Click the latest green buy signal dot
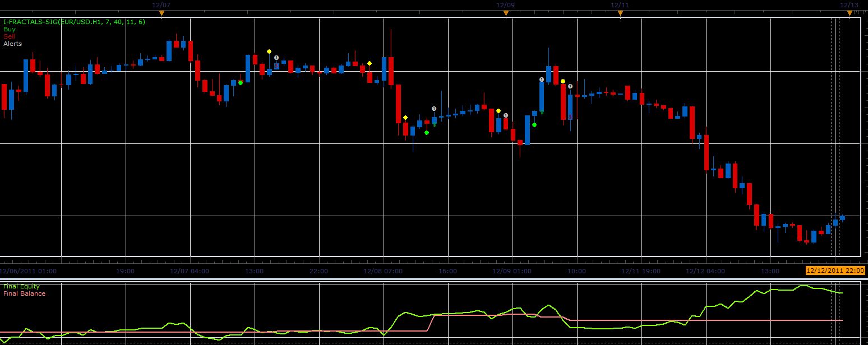The width and height of the screenshot is (868, 345). (x=534, y=125)
